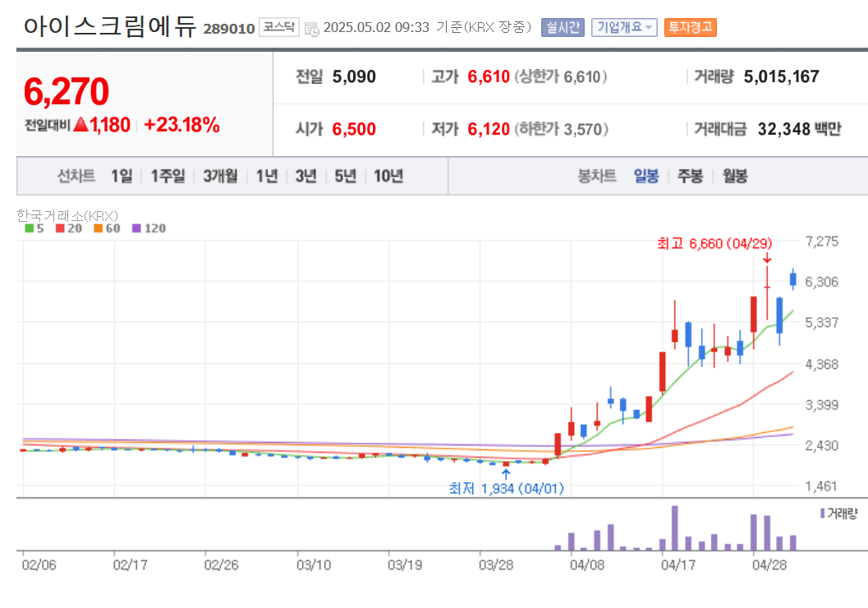Viewport: 868px width, 608px height.
Task: Click the tallest volume bar near 04/17
Action: tap(674, 527)
